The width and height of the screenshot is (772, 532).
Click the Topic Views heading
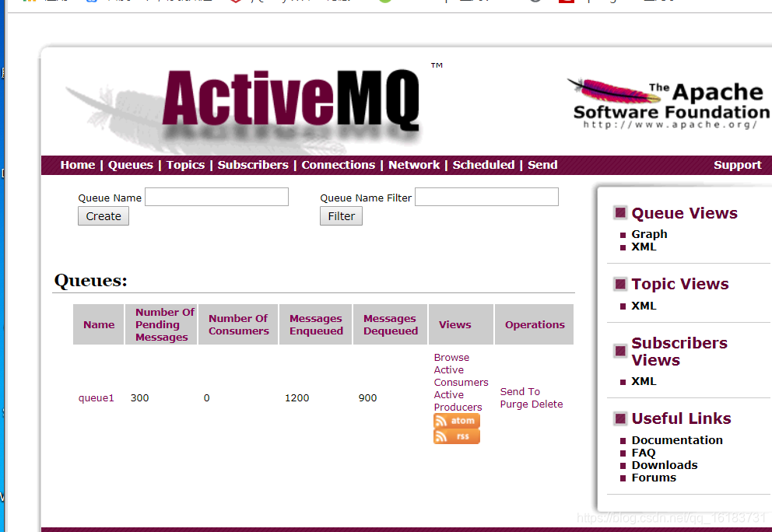(x=680, y=284)
